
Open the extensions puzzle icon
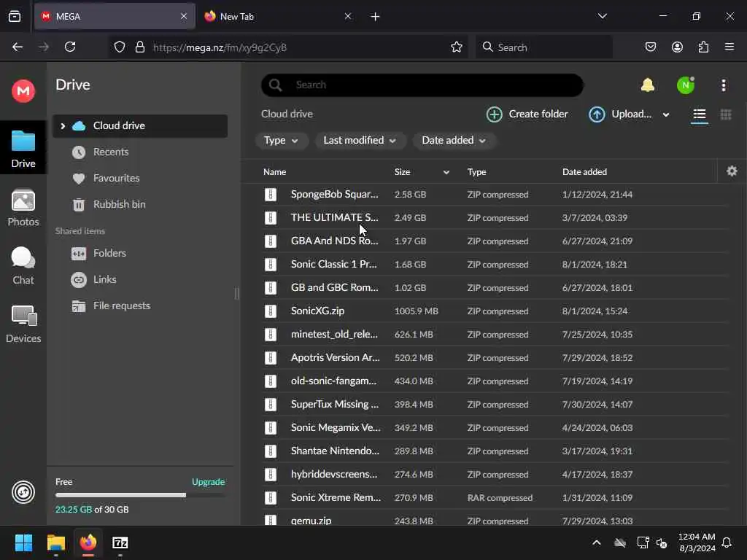[x=703, y=47]
